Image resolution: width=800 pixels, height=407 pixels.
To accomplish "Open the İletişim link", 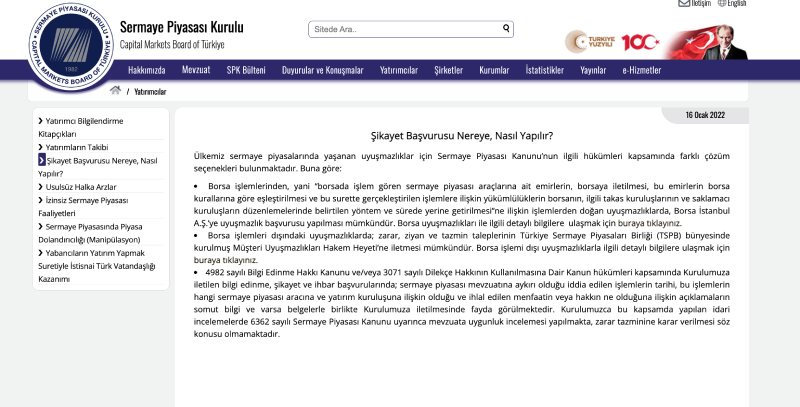I will [x=701, y=3].
